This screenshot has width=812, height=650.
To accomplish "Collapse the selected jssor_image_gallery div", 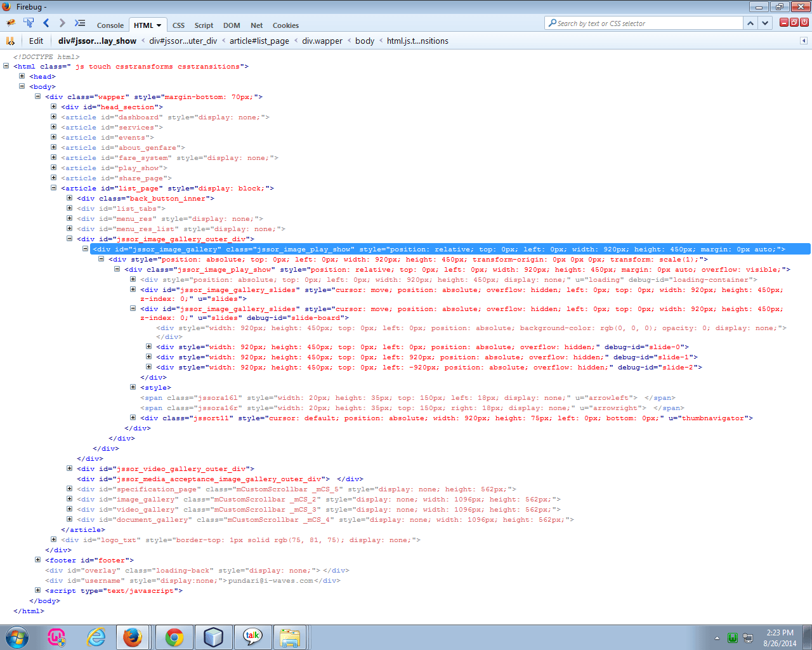I will (85, 249).
